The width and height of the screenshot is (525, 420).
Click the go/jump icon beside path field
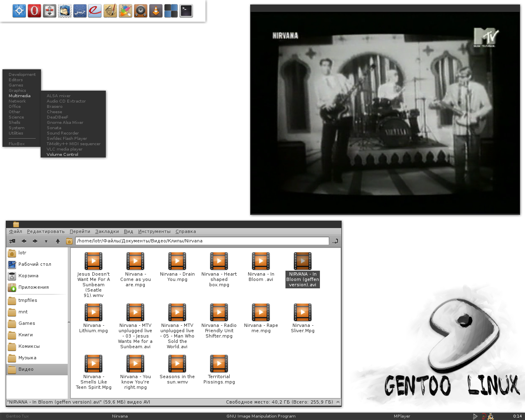[335, 241]
